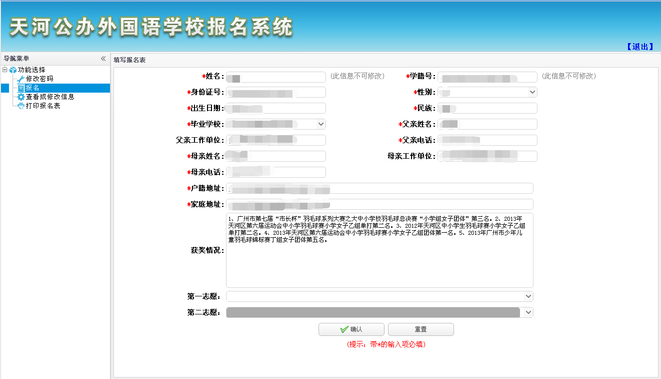The width and height of the screenshot is (661, 379).
Task: Click the 此信息不可修改 note beside 姓名
Action: pos(357,76)
